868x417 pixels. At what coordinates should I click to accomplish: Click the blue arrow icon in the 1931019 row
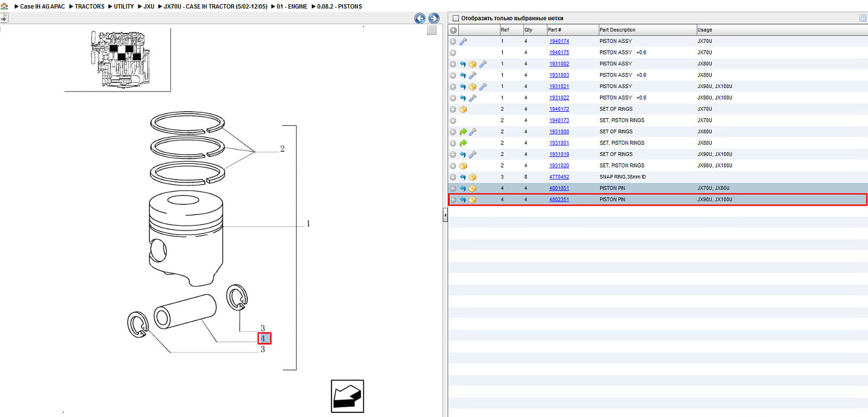(x=463, y=155)
